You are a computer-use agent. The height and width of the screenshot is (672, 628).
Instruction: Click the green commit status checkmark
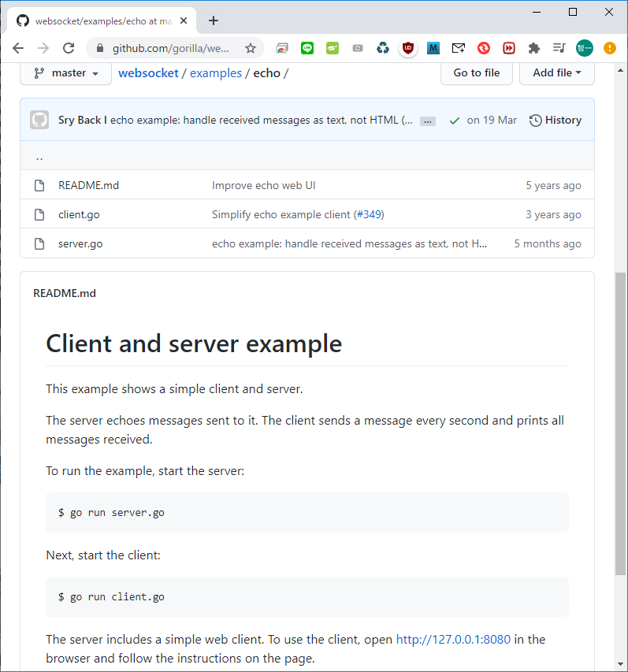click(x=454, y=121)
